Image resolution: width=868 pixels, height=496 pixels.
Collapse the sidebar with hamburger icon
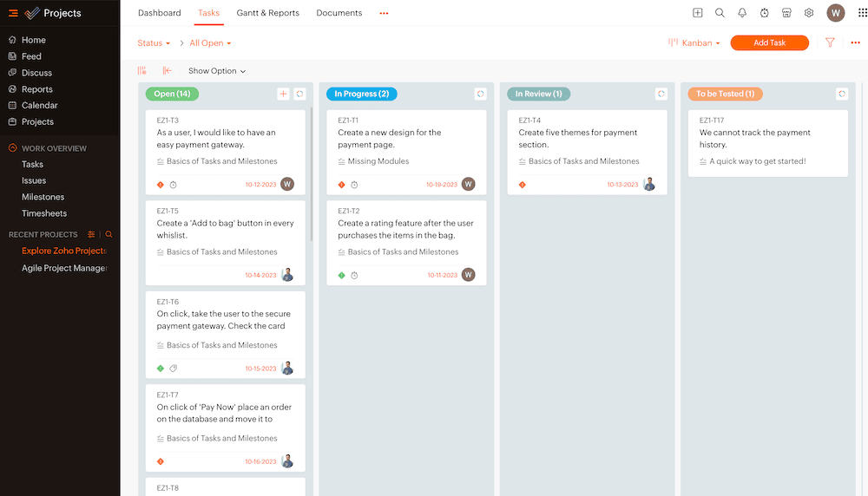pos(13,13)
